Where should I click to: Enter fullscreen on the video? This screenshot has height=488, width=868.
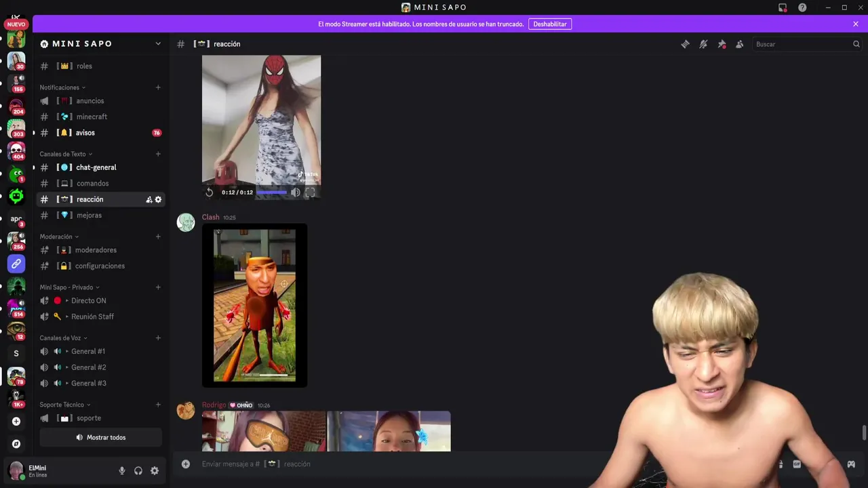click(310, 192)
